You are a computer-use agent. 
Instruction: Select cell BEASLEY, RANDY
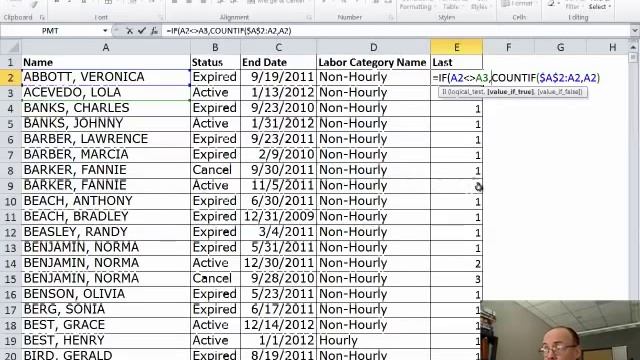tap(106, 233)
